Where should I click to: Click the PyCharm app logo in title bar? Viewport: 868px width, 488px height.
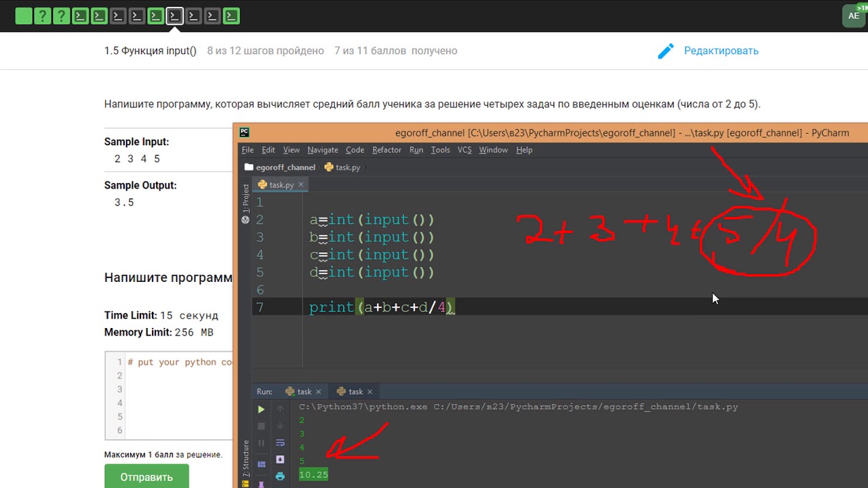pos(245,133)
